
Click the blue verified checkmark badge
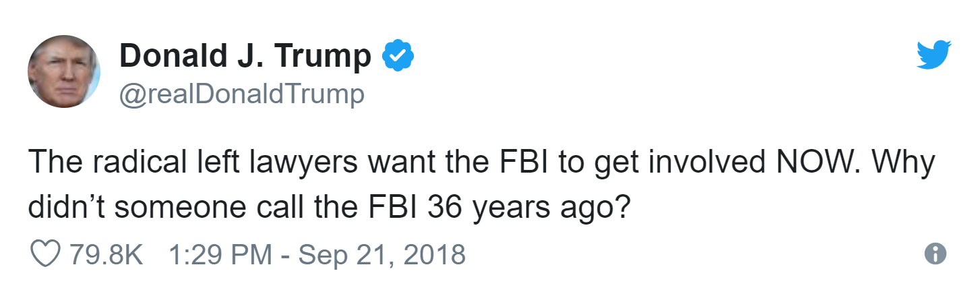click(x=398, y=56)
